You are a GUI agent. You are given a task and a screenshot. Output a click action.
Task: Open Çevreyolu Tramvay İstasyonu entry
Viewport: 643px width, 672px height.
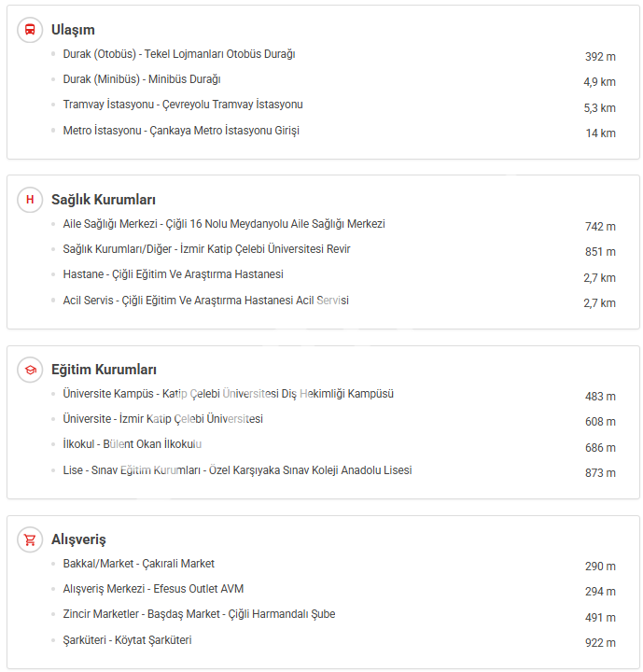pos(183,105)
